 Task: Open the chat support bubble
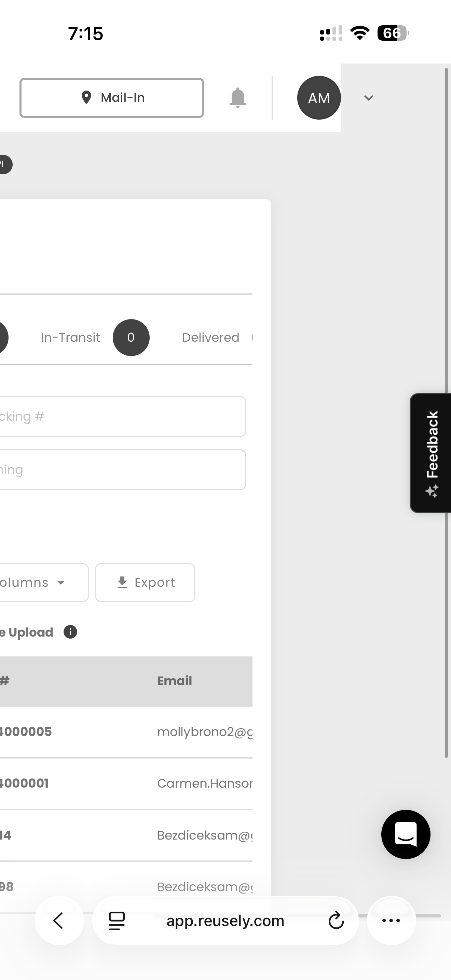405,834
